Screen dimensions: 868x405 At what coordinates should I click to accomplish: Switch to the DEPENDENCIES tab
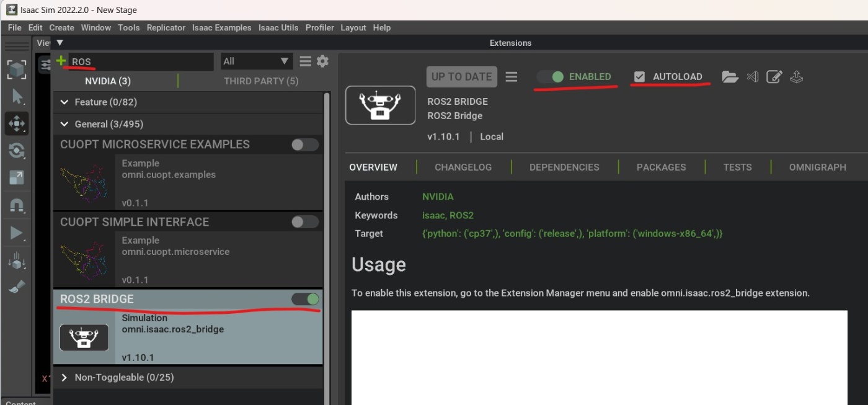(x=564, y=167)
